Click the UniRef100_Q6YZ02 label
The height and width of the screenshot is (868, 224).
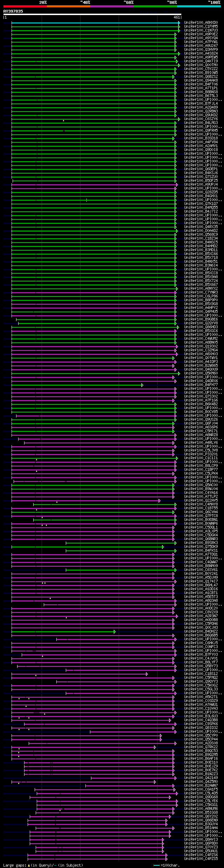201,817
